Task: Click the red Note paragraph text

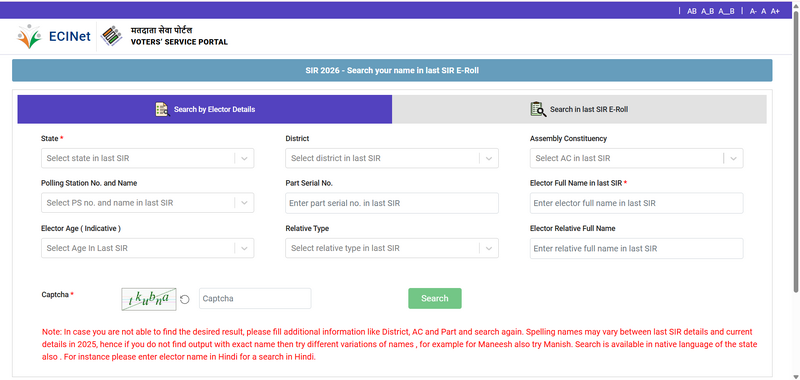Action: pyautogui.click(x=399, y=344)
